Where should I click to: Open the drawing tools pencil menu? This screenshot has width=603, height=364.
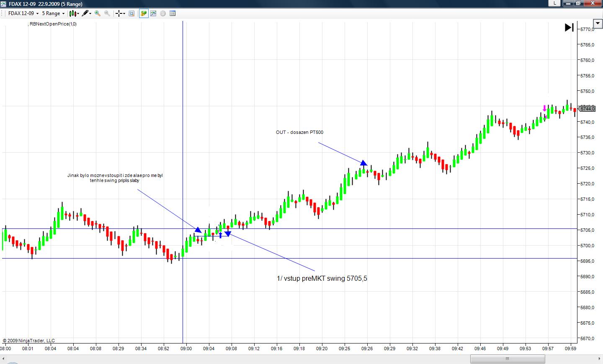[87, 13]
